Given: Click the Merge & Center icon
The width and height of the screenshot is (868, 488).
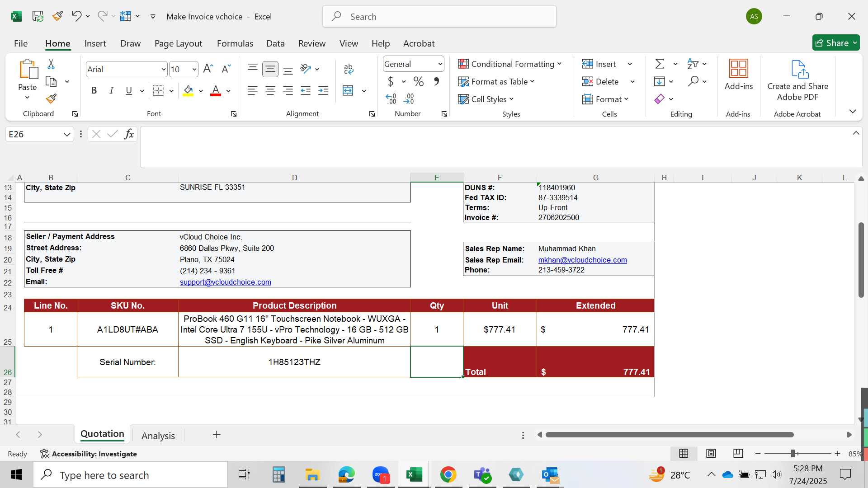Looking at the screenshot, I should (x=348, y=91).
